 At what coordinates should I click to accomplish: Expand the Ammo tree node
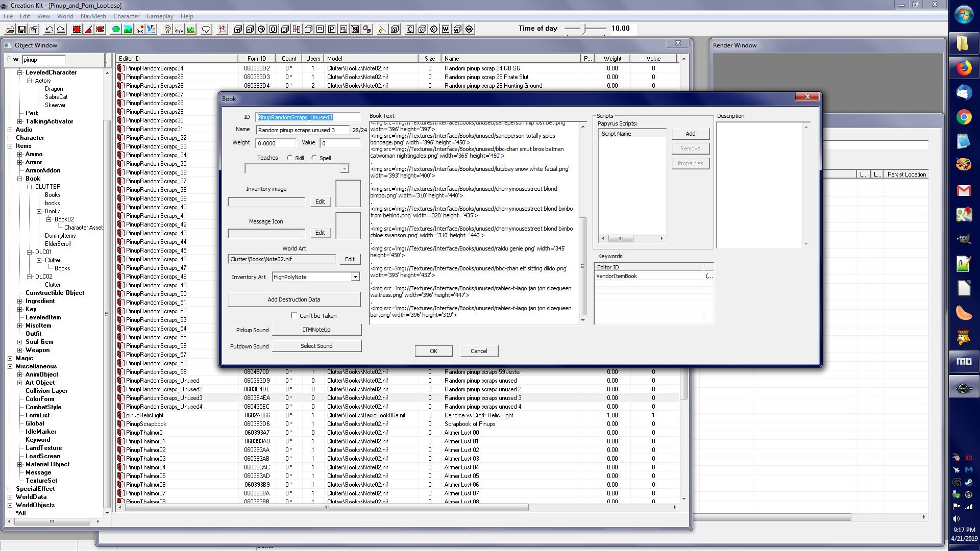pos(20,154)
